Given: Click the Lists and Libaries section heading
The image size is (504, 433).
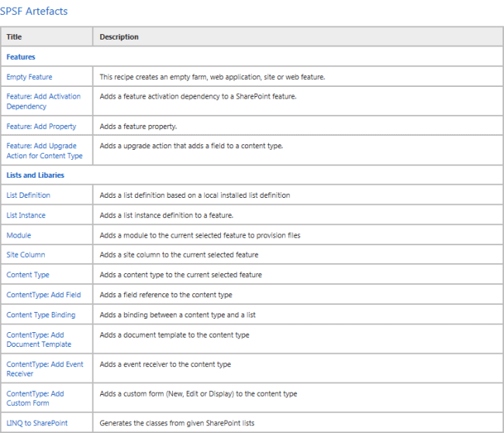Looking at the screenshot, I should click(x=35, y=175).
